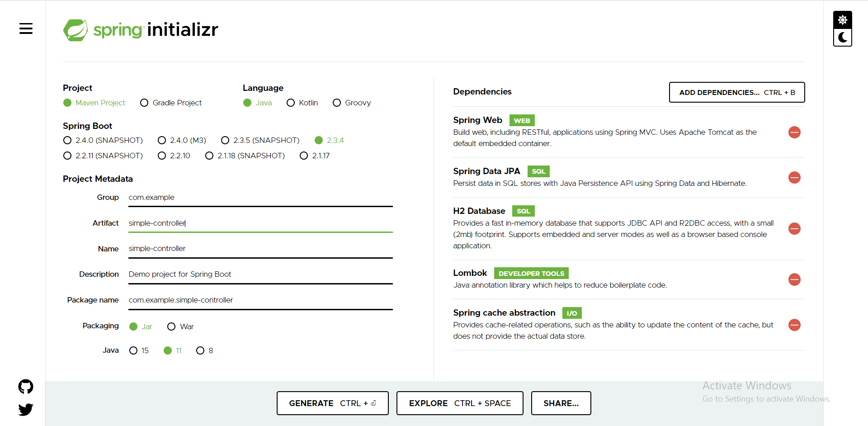Remove the Spring cache abstraction dependency

tap(794, 325)
